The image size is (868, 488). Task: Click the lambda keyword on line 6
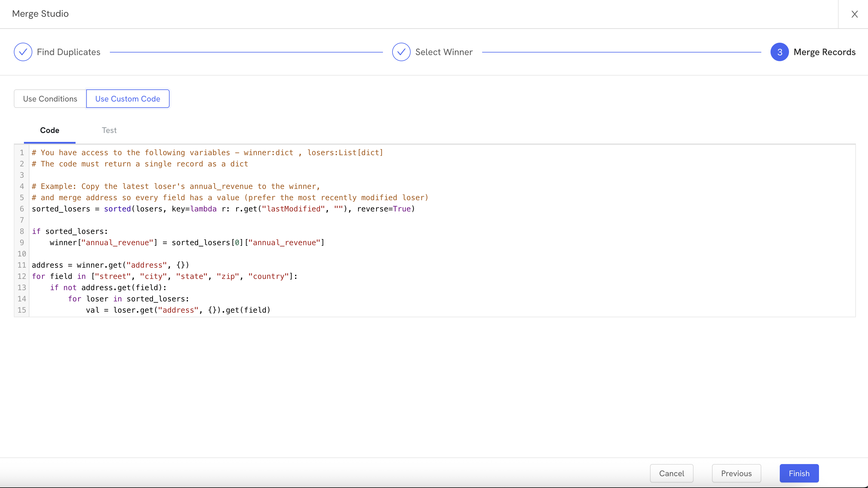tap(204, 209)
